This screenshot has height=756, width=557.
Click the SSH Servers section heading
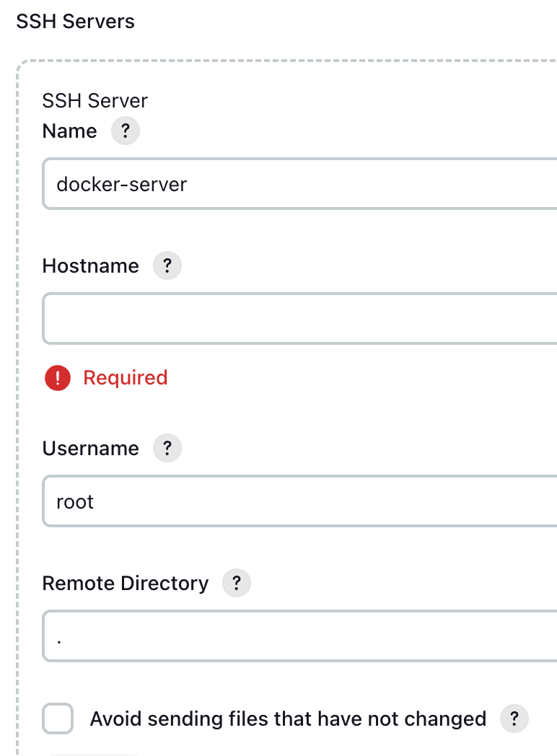pyautogui.click(x=75, y=22)
